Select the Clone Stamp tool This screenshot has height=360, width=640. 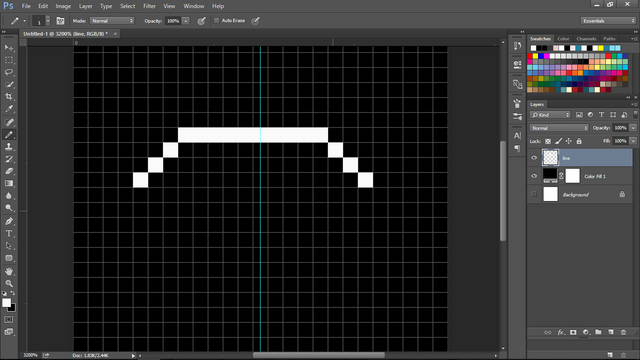9,147
